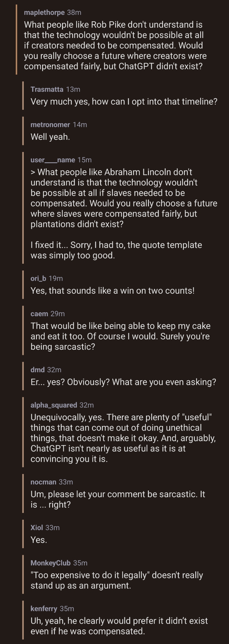Open the 15m timestamp permalink
The width and height of the screenshot is (229, 644).
[x=85, y=160]
